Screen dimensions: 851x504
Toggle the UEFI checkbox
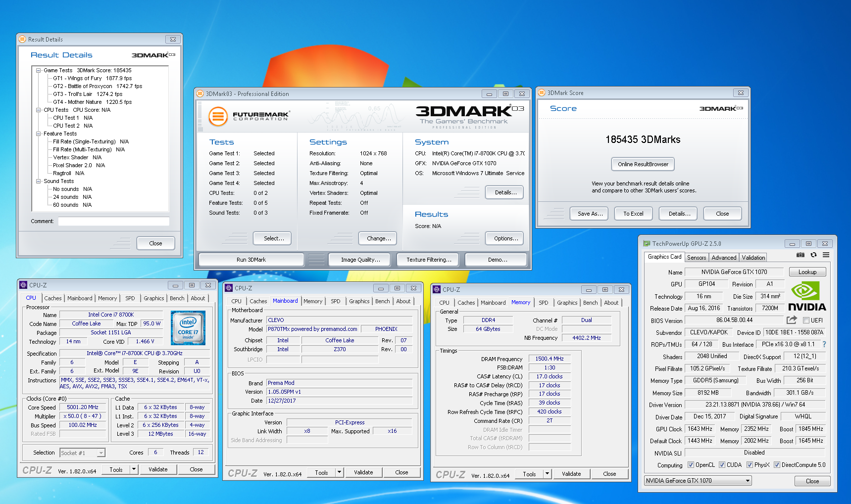pos(806,321)
